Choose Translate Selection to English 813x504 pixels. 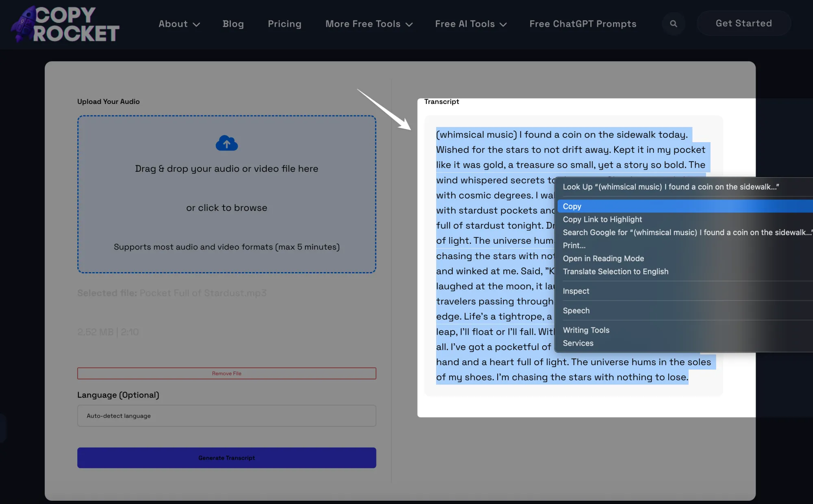coord(615,271)
